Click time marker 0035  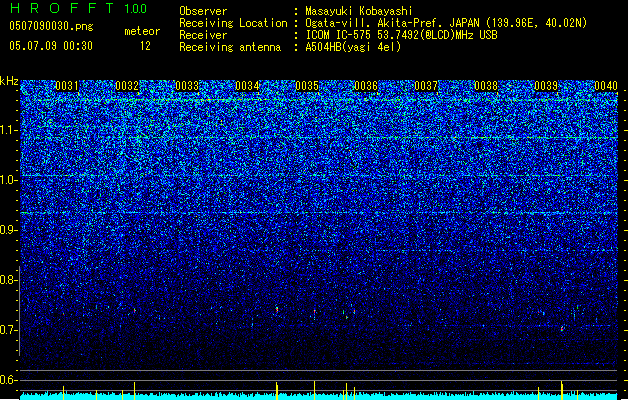point(307,86)
